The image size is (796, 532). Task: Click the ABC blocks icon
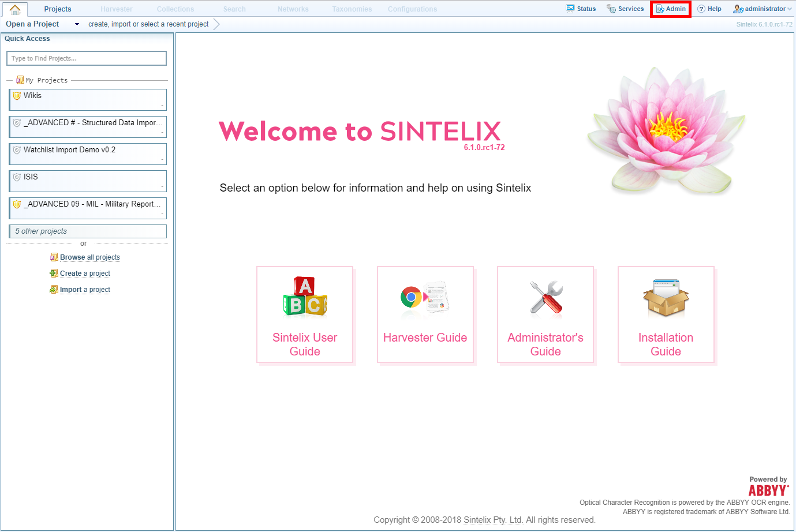[305, 297]
